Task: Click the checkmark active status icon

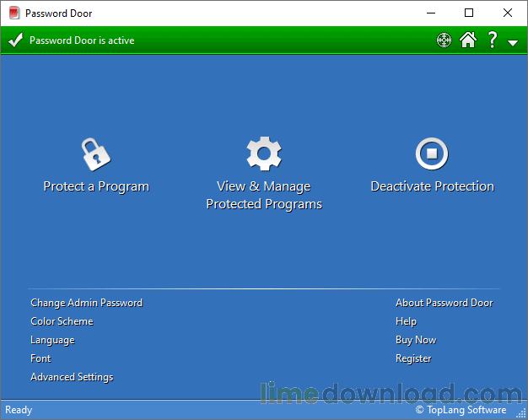Action: 15,40
